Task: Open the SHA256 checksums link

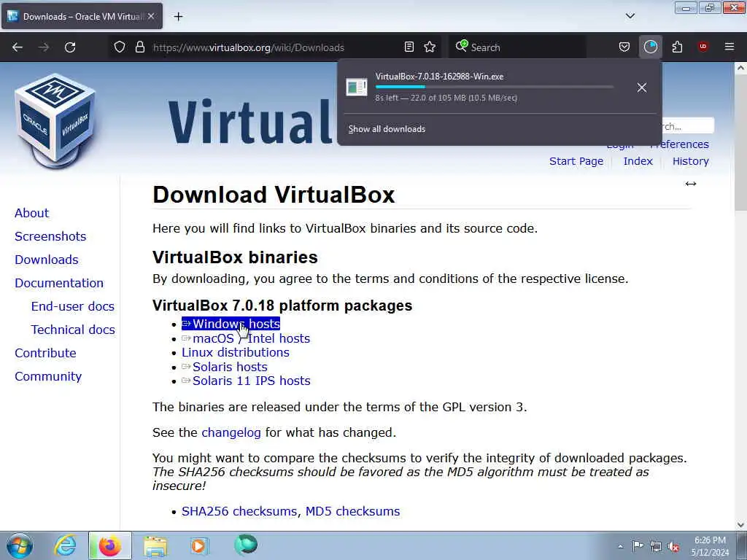Action: 239,511
